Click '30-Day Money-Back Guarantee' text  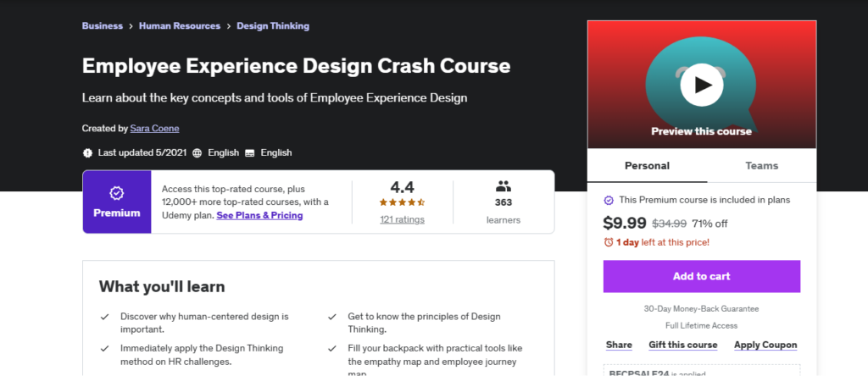(701, 309)
